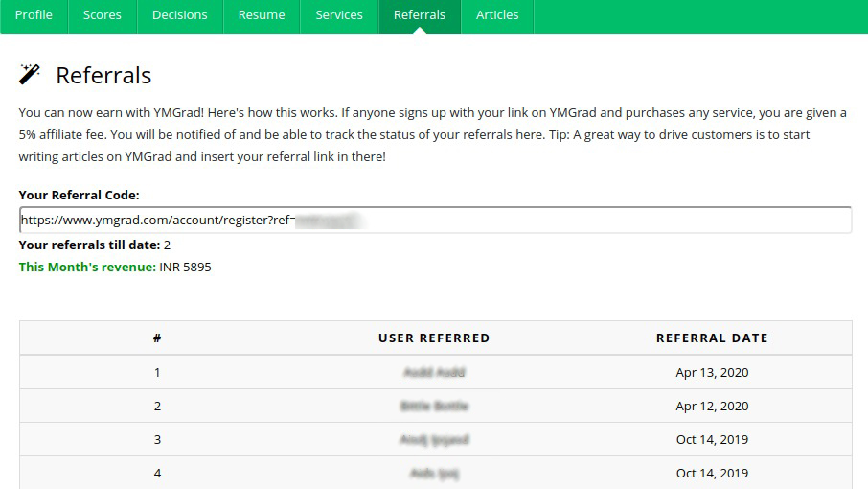Viewport: 868px width, 489px height.
Task: Click the # column header
Action: click(x=157, y=338)
